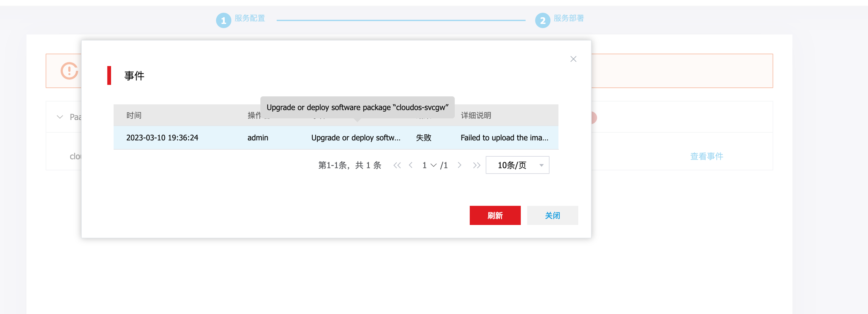Click the truncated "Failed to upload the ima..." cell
The image size is (868, 314).
point(504,138)
